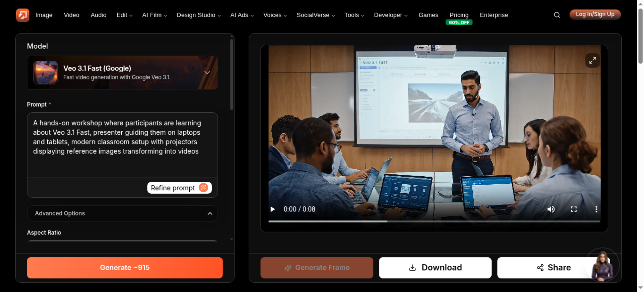This screenshot has height=292, width=644.
Task: Click the Share button
Action: pos(554,268)
